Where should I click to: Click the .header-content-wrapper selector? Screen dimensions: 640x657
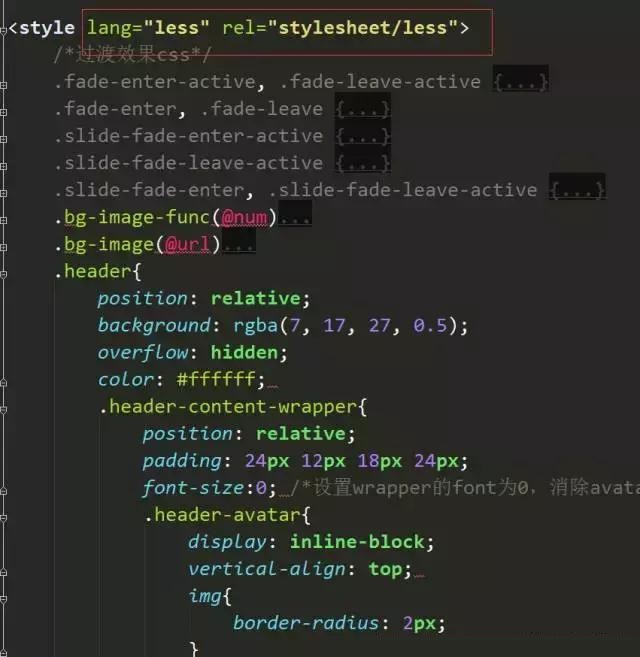233,407
